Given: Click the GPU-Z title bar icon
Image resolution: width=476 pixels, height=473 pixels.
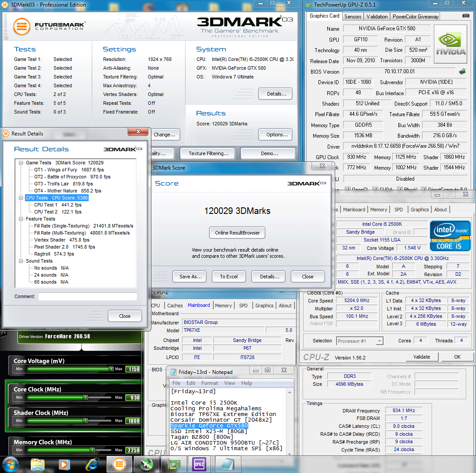Looking at the screenshot, I should click(x=309, y=4).
